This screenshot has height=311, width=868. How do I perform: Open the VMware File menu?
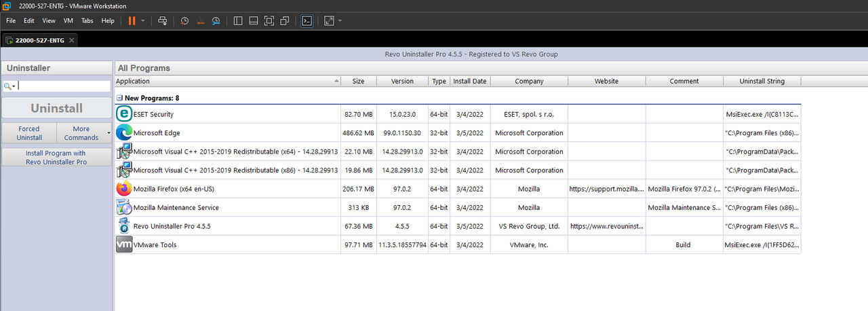(x=11, y=20)
